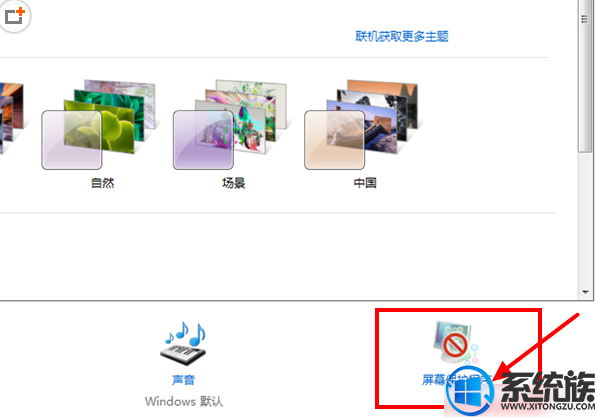
Task: Click the 自然 theme name label
Action: (102, 183)
